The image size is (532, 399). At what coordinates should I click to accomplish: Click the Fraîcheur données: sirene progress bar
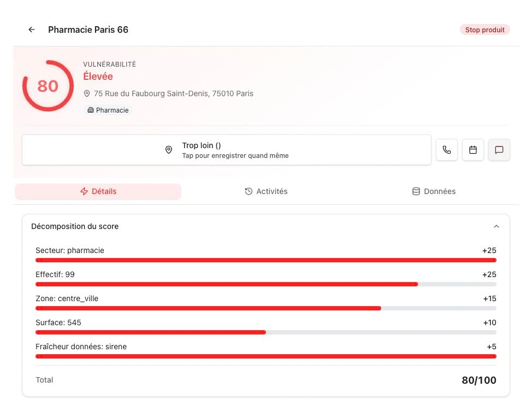click(266, 356)
